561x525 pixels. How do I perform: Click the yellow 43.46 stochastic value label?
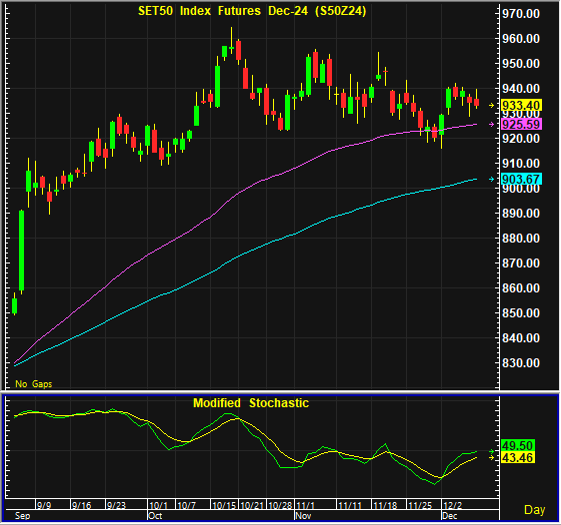(518, 457)
